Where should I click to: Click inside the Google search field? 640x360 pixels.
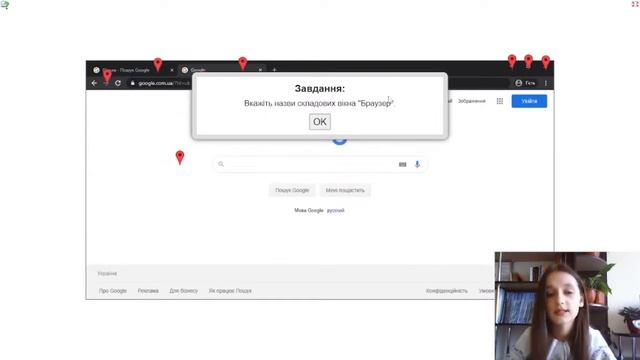click(x=320, y=164)
